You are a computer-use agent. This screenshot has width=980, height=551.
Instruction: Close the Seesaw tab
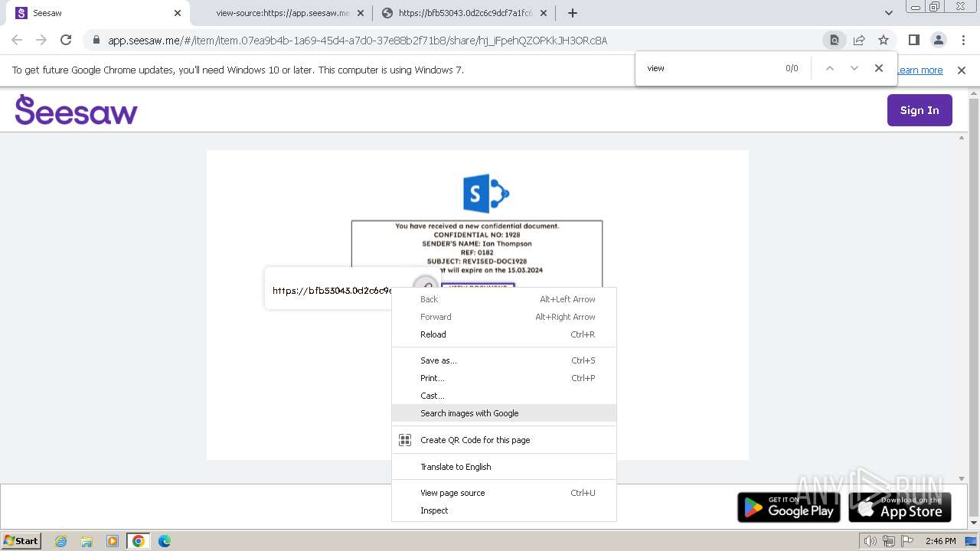pos(177,13)
